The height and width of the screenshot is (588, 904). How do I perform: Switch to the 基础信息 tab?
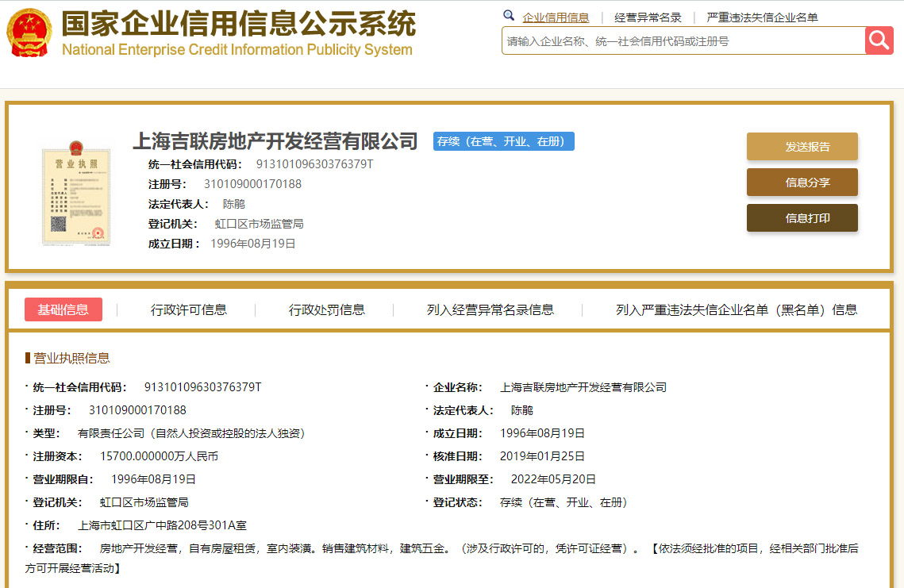63,309
